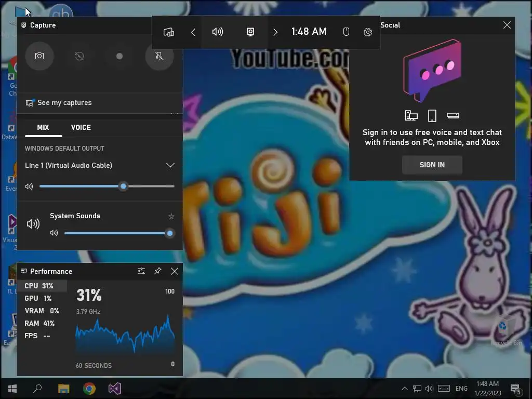Select the RAM 41% metric

pyautogui.click(x=42, y=323)
